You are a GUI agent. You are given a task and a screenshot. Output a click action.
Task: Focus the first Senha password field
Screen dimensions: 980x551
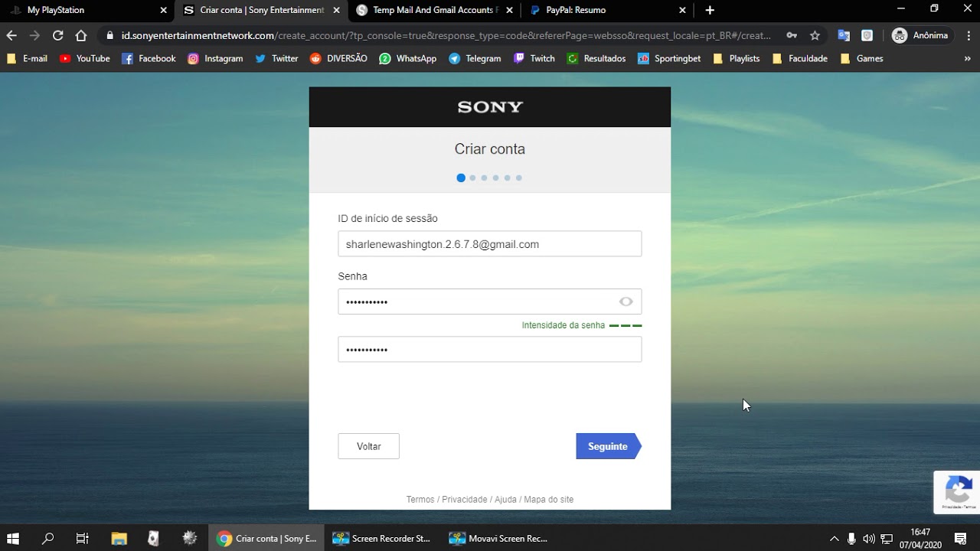(x=490, y=302)
